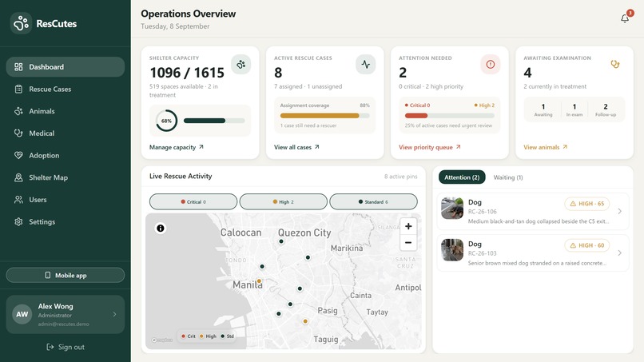
Task: Click the Shelter Map pin icon
Action: (x=18, y=177)
